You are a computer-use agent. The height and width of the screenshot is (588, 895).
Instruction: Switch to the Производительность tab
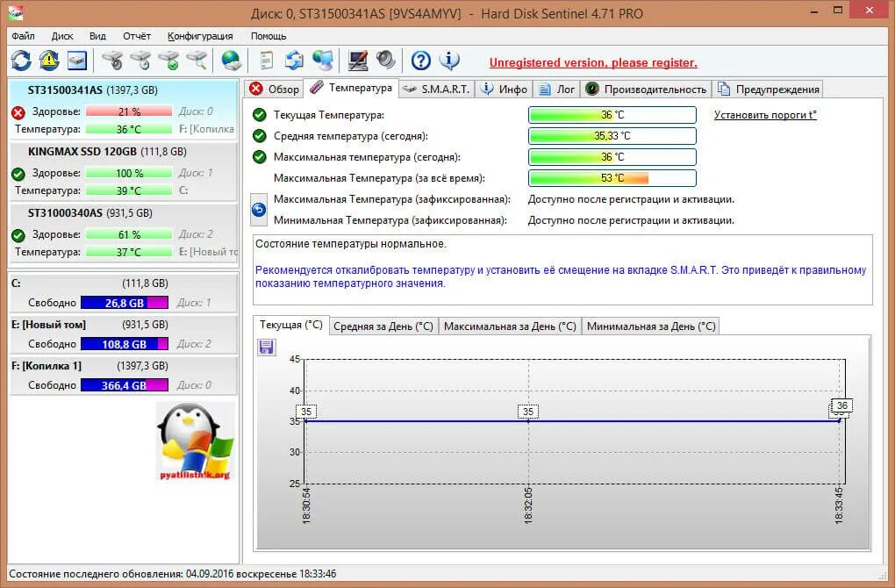click(646, 89)
